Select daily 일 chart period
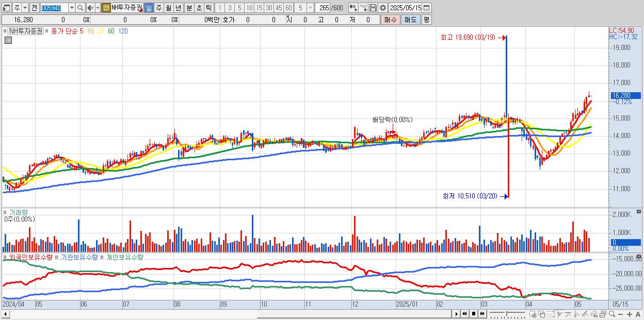The height and width of the screenshot is (320, 644). click(x=149, y=8)
